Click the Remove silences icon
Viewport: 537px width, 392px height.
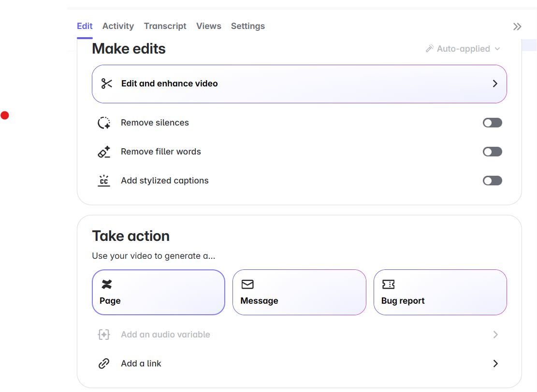tap(104, 123)
